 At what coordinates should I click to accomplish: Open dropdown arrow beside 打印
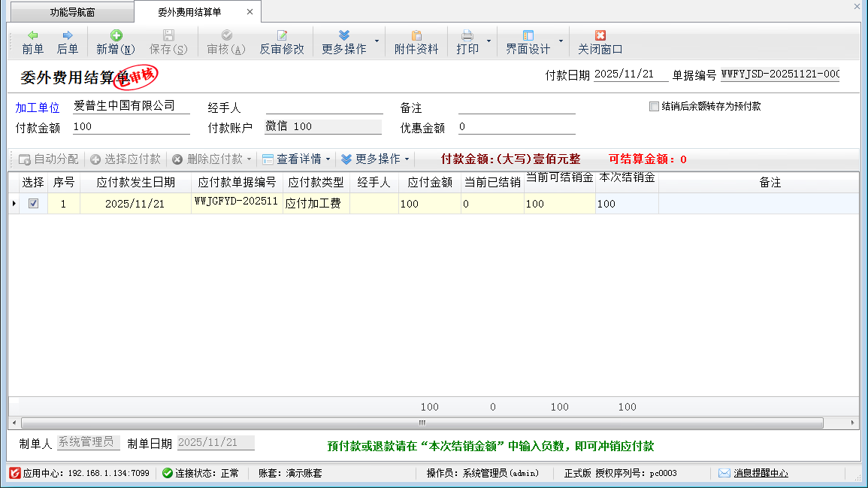coord(489,41)
